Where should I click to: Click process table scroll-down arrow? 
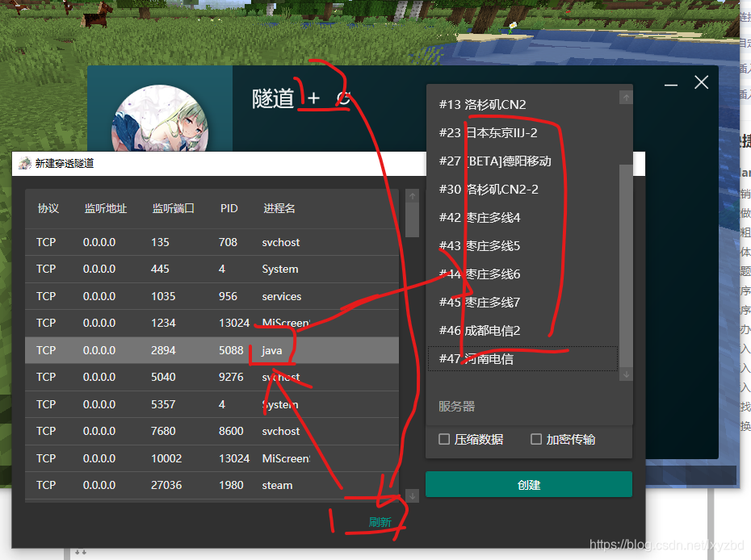click(x=412, y=495)
